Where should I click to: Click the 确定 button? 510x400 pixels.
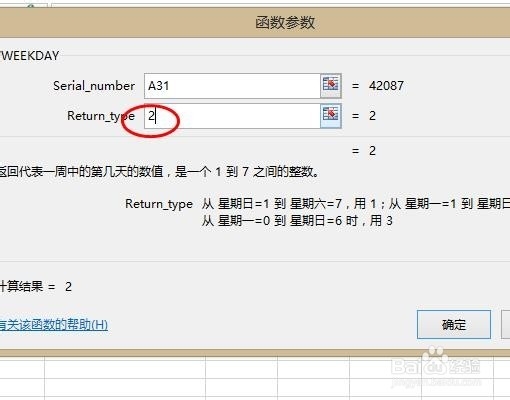[454, 324]
